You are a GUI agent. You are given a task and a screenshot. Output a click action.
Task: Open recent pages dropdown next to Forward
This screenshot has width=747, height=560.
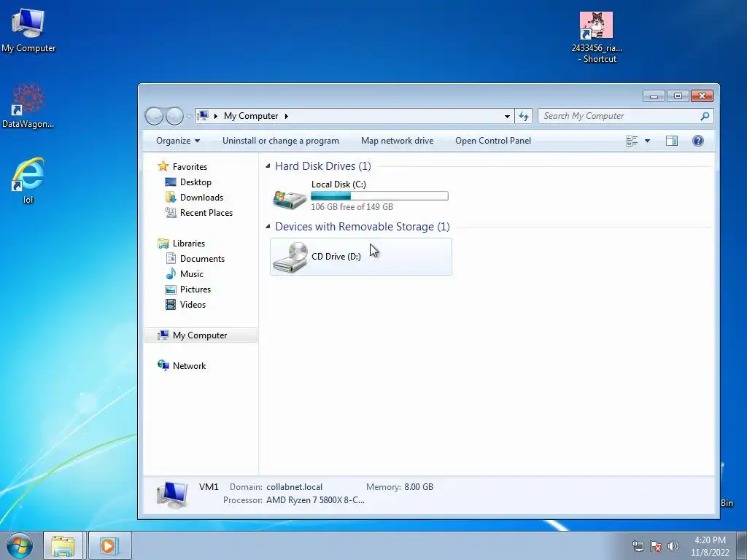point(189,117)
